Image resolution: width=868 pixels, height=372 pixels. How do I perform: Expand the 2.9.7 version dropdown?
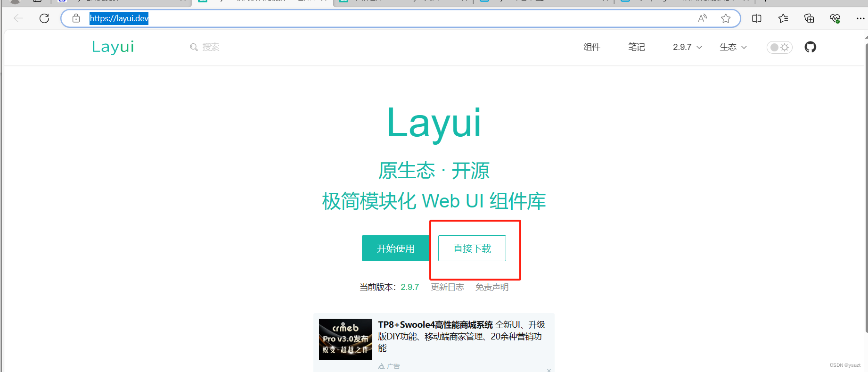point(688,47)
